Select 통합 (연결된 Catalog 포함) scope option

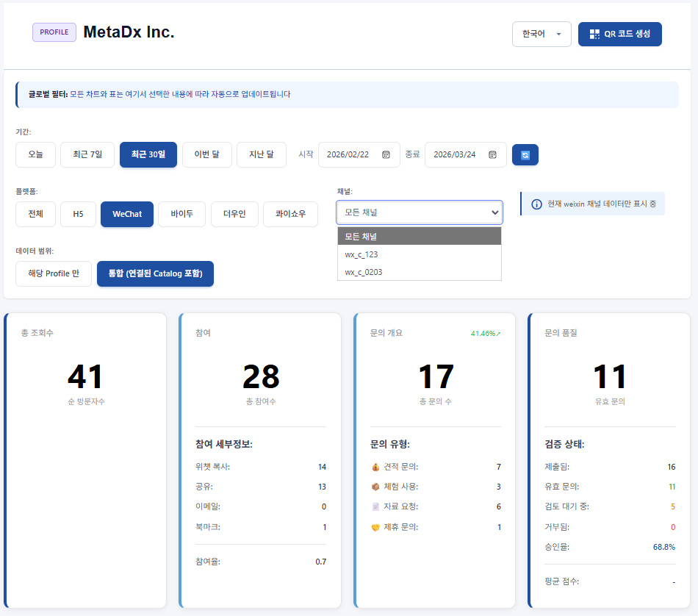click(x=155, y=273)
